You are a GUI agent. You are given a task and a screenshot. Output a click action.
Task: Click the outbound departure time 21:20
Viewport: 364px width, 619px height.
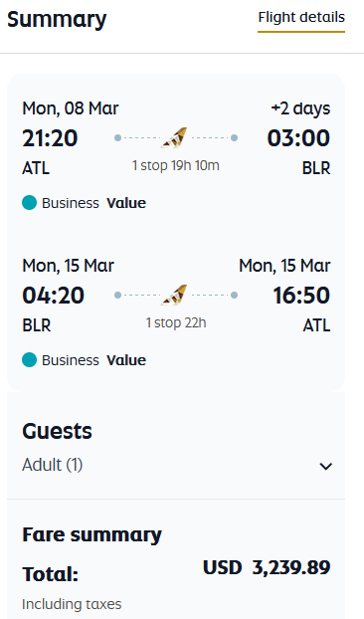coord(50,138)
